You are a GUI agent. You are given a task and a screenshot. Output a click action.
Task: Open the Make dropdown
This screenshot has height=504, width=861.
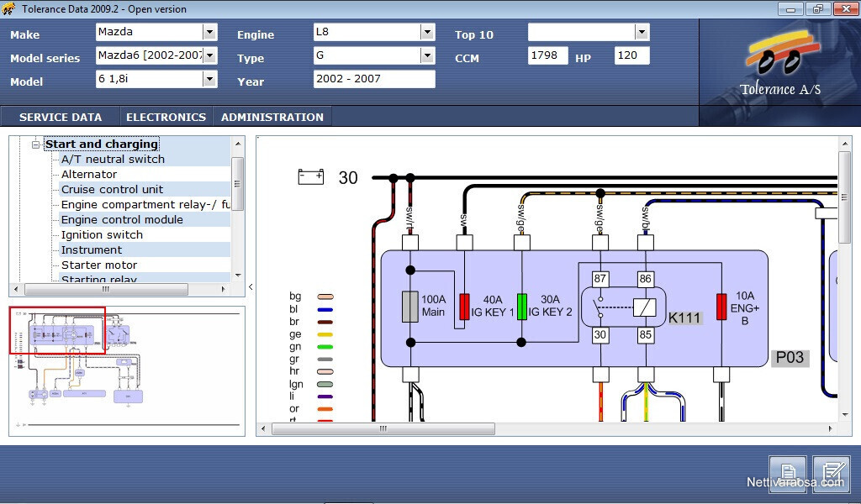click(209, 33)
